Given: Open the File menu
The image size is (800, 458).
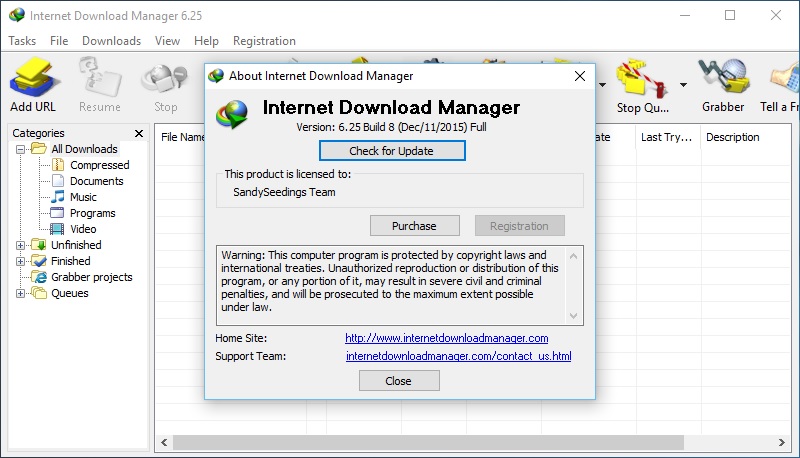Looking at the screenshot, I should pyautogui.click(x=59, y=41).
